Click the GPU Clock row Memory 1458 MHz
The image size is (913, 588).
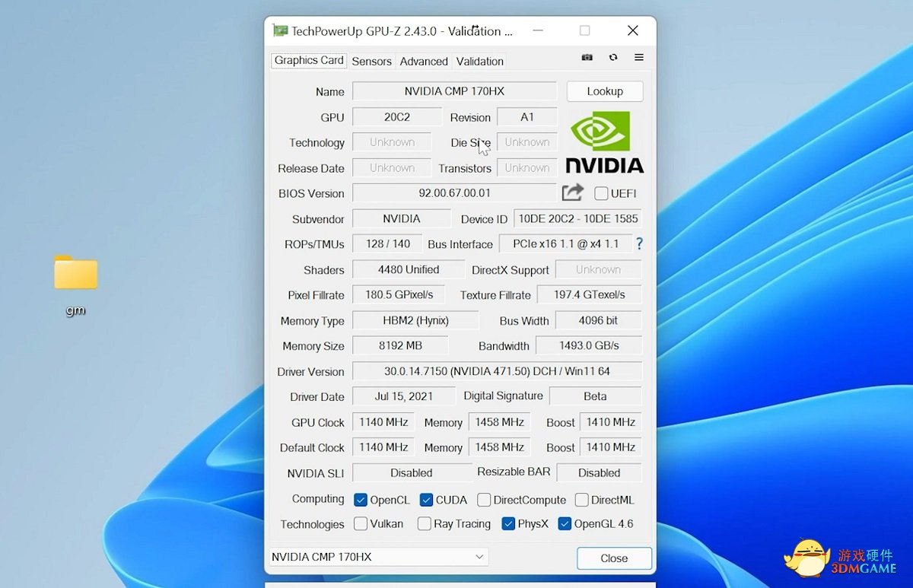click(499, 422)
